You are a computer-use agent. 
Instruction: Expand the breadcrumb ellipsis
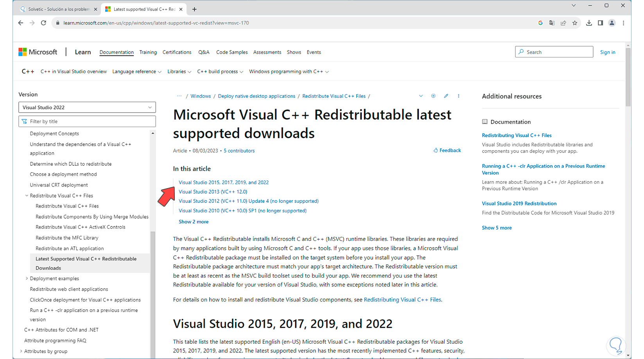tap(179, 96)
